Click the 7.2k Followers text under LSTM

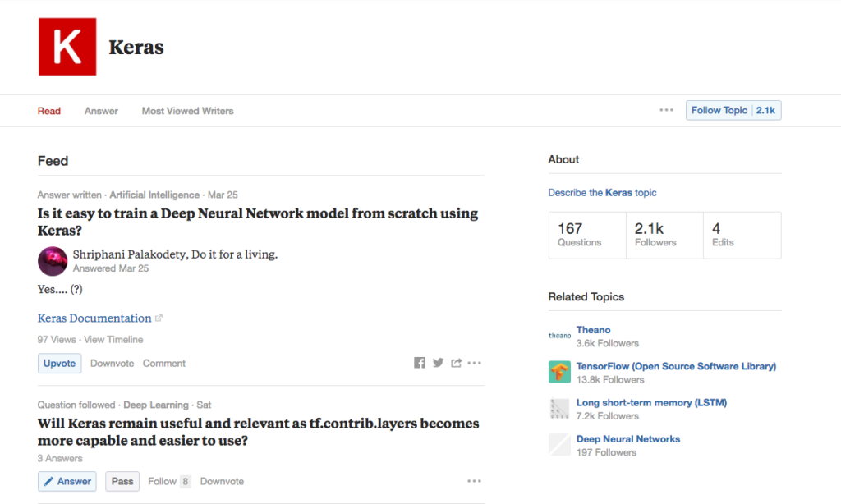(608, 416)
